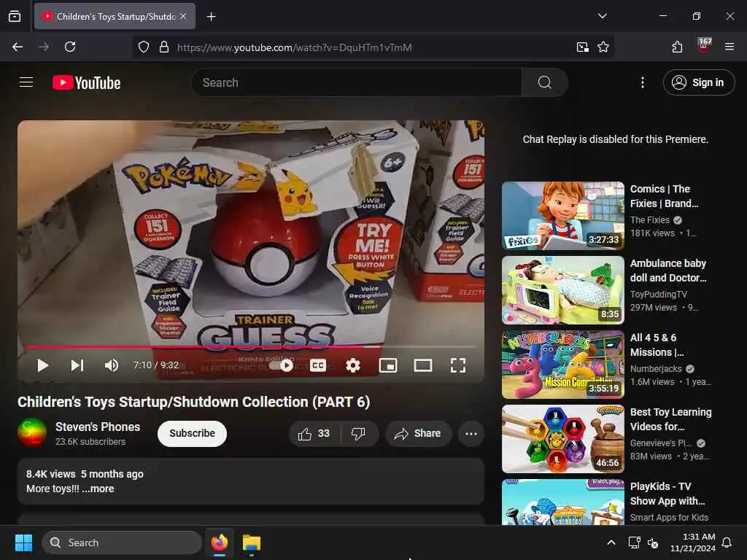Open extension icon with 167 badge
Viewport: 747px width, 560px height.
coord(704,46)
